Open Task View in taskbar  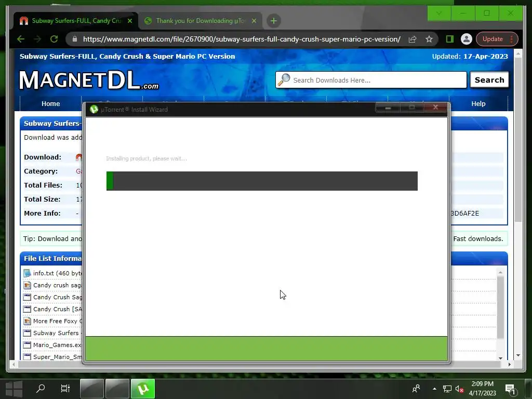[x=65, y=389]
